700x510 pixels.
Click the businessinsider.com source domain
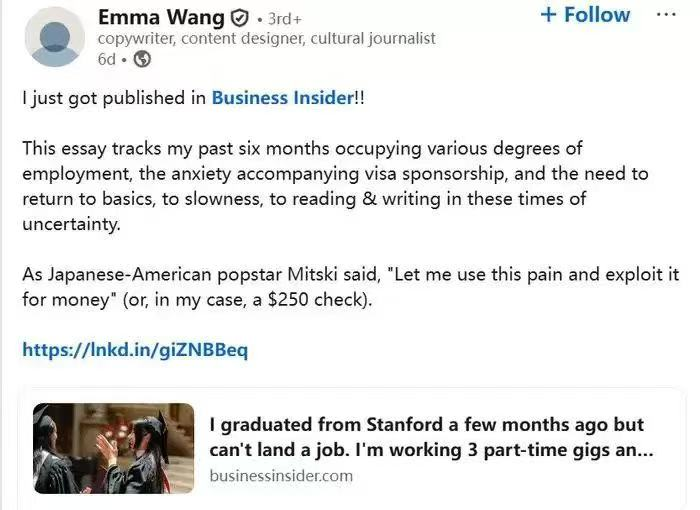pyautogui.click(x=281, y=476)
